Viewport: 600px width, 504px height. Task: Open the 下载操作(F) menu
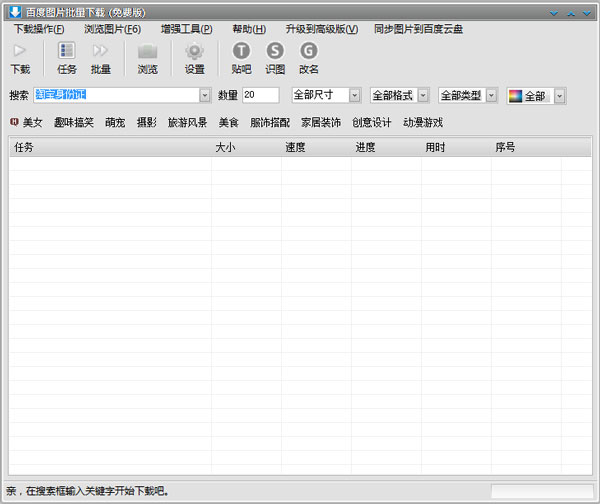39,29
